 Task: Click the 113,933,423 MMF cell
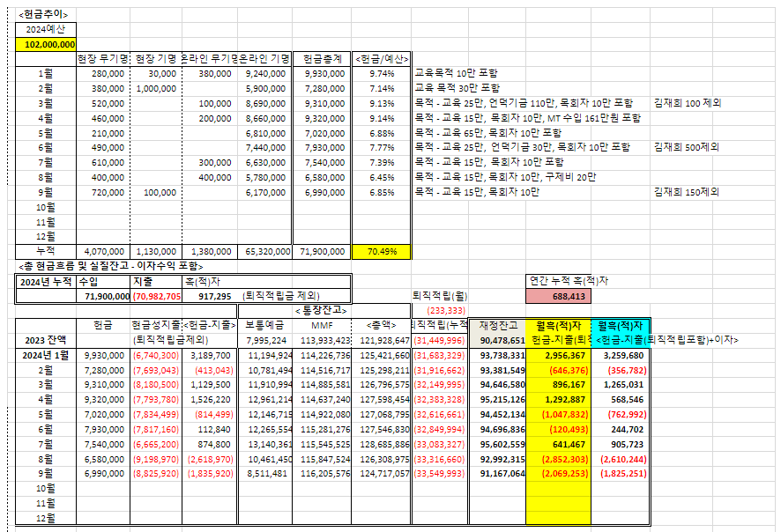pyautogui.click(x=322, y=340)
